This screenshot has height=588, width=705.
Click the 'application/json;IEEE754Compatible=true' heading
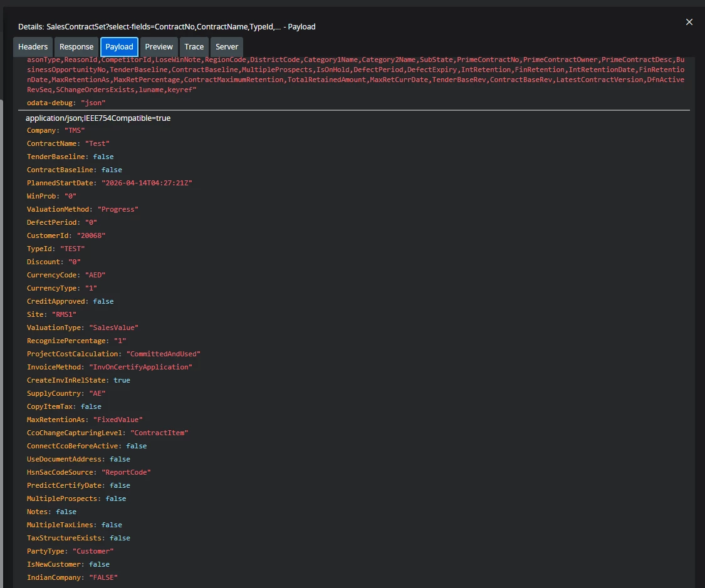pos(98,118)
